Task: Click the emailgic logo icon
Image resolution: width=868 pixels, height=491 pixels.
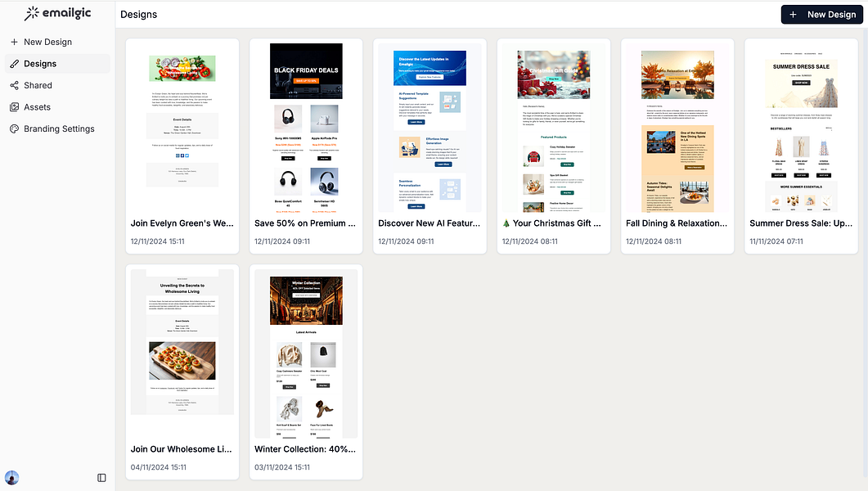Action: pyautogui.click(x=31, y=13)
